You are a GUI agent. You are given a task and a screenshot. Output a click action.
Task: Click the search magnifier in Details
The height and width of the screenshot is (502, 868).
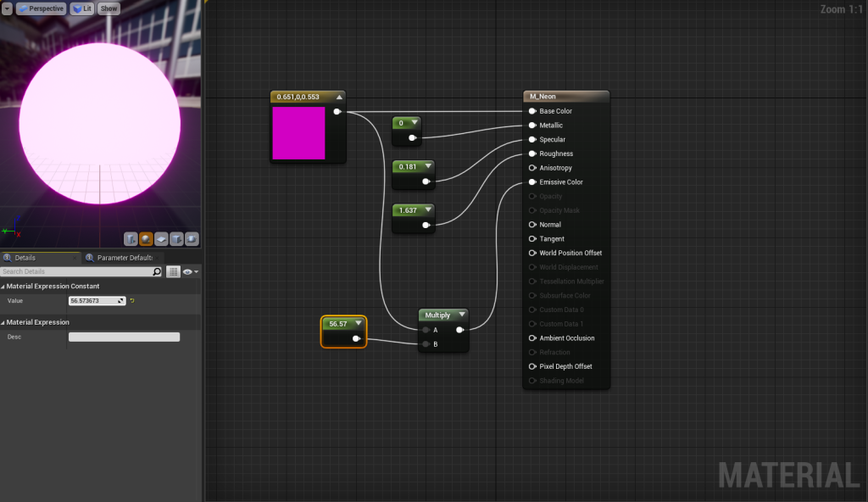(157, 271)
